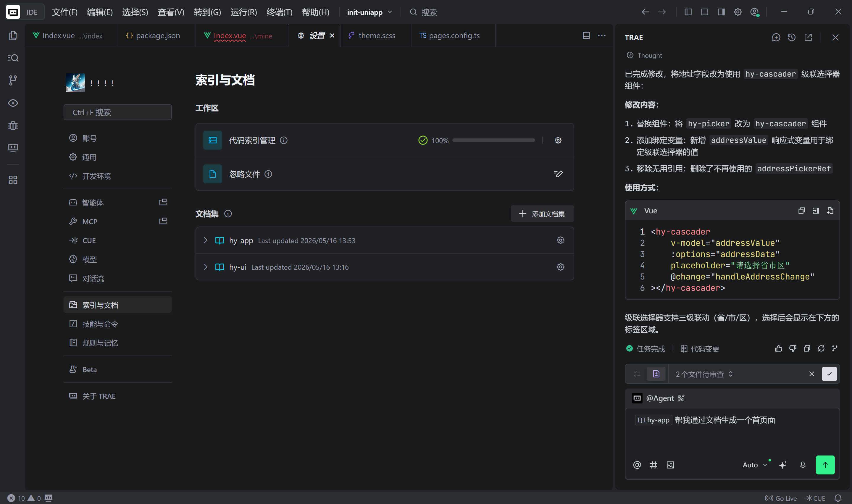Click the voice microphone icon

(803, 465)
